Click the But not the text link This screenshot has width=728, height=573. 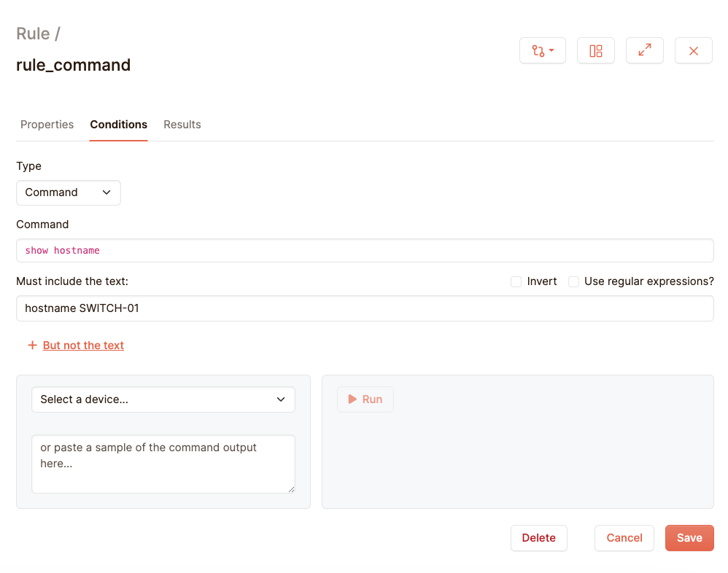tap(83, 346)
